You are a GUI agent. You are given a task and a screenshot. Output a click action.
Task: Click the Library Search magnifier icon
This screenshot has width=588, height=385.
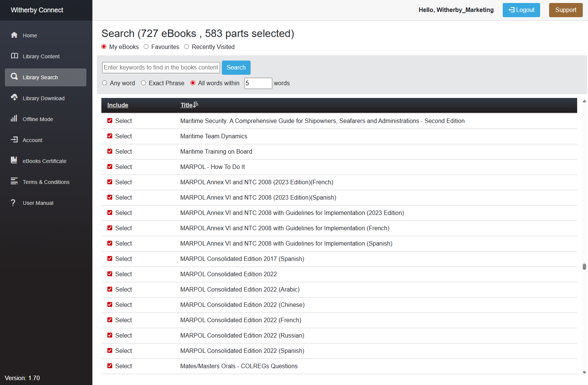click(14, 77)
